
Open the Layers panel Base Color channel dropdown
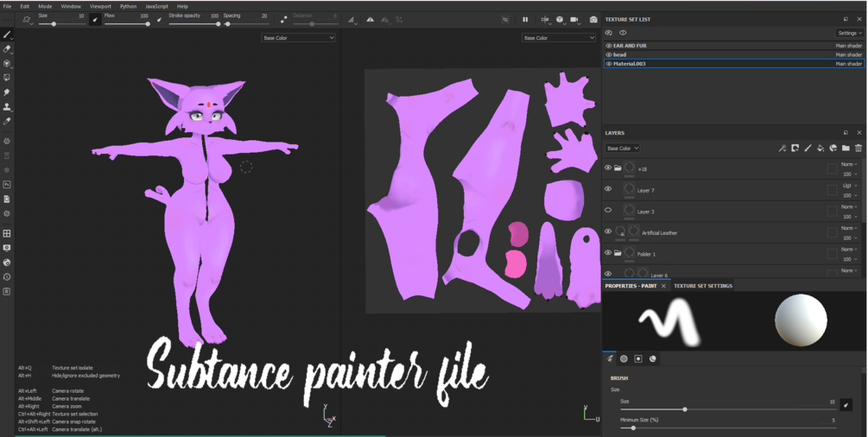tap(622, 148)
